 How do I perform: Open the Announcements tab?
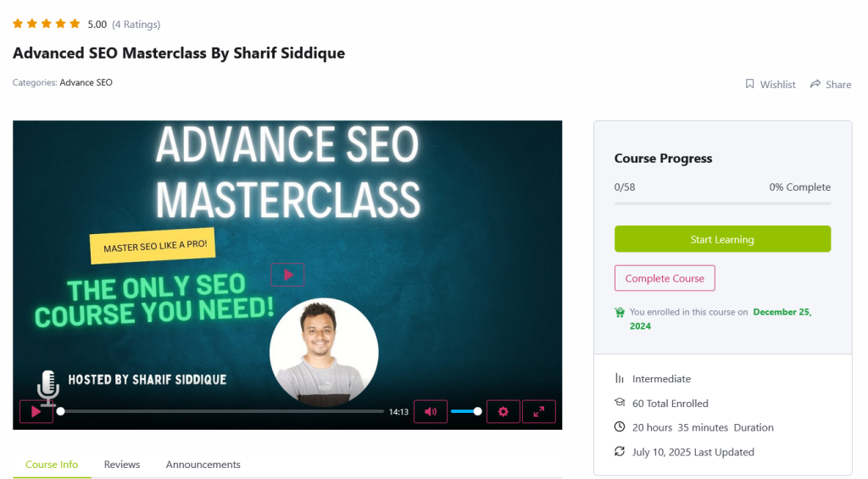pyautogui.click(x=203, y=465)
